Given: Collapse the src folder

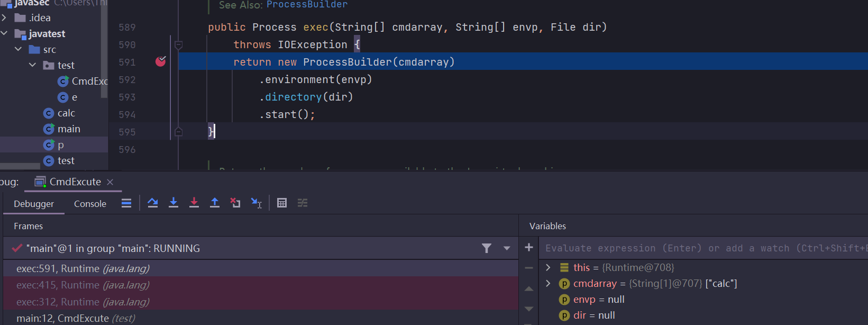Looking at the screenshot, I should (19, 49).
